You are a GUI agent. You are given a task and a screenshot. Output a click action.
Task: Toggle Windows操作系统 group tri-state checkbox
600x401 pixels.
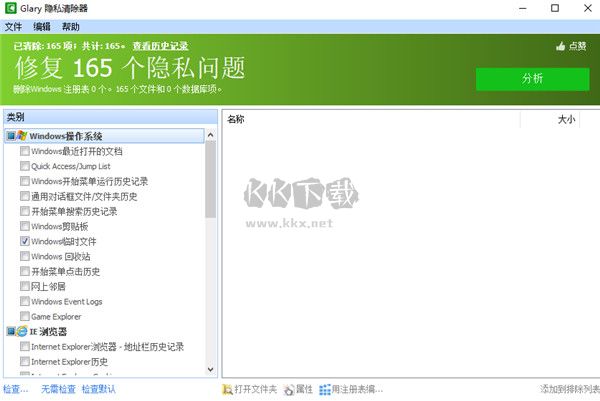11,136
